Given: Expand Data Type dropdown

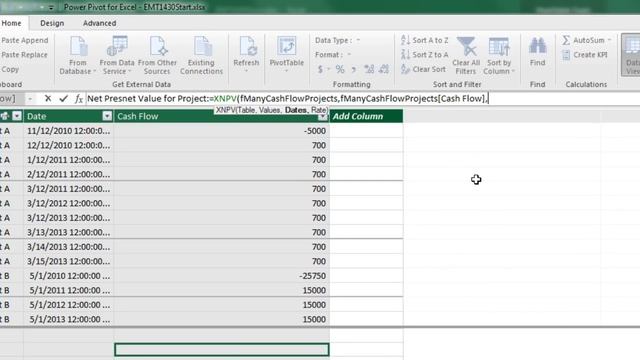Looking at the screenshot, I should [x=358, y=40].
